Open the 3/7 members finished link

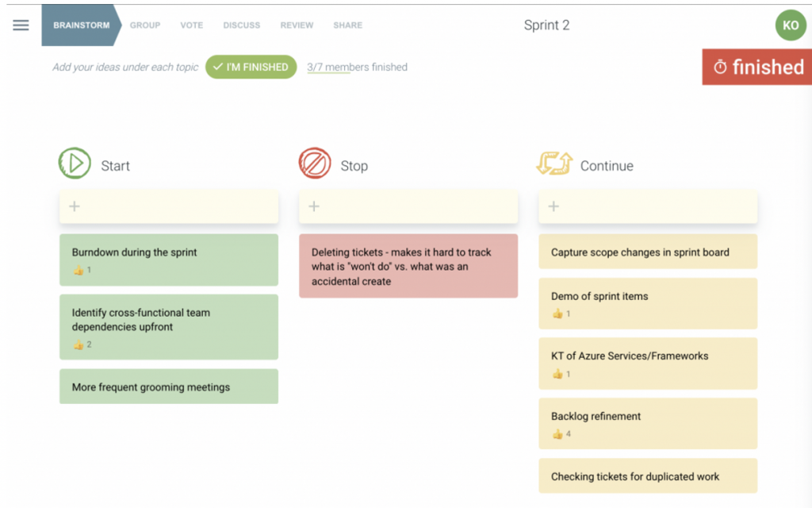[357, 67]
